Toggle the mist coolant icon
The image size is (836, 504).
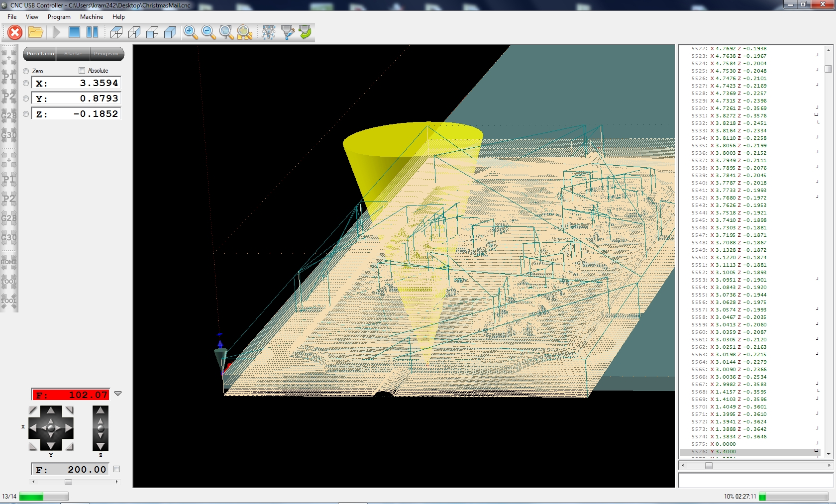269,32
